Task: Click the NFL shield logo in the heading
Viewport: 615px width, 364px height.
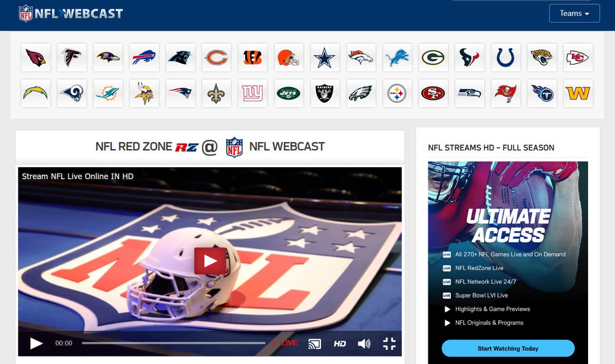Action: click(x=234, y=147)
